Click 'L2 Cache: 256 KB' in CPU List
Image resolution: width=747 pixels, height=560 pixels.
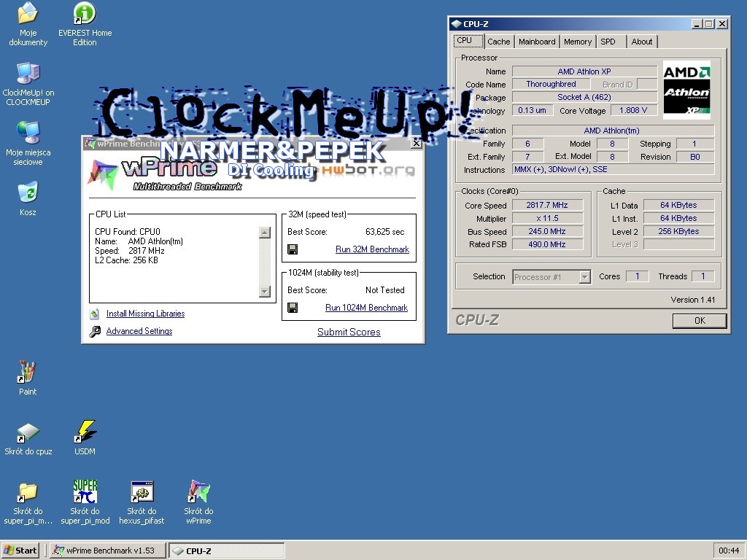click(126, 260)
